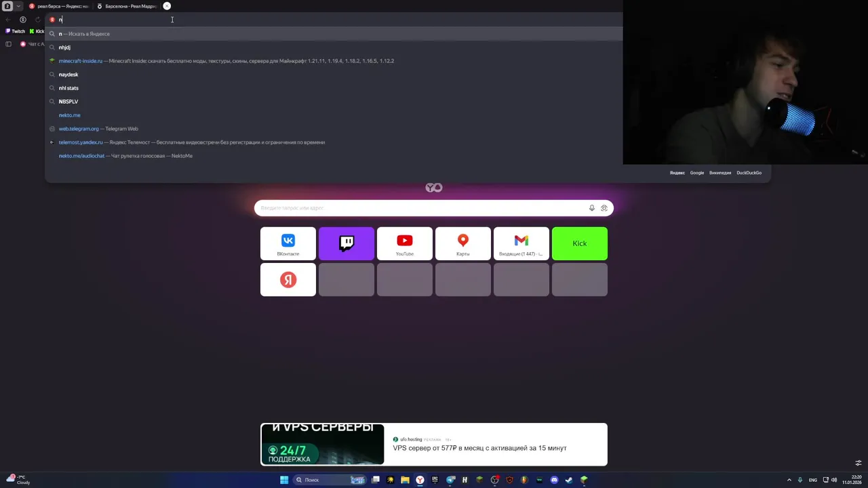Go back using the back arrow
This screenshot has height=488, width=868.
click(8, 20)
